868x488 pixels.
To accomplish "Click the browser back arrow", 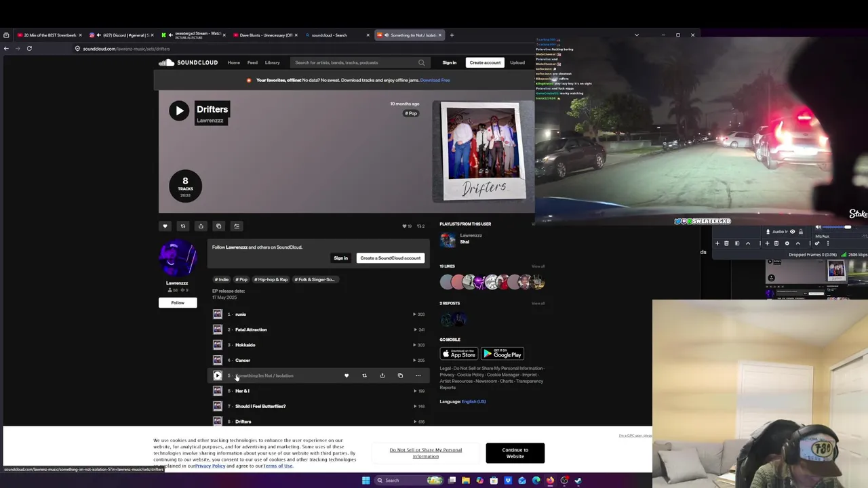I will pos(6,48).
